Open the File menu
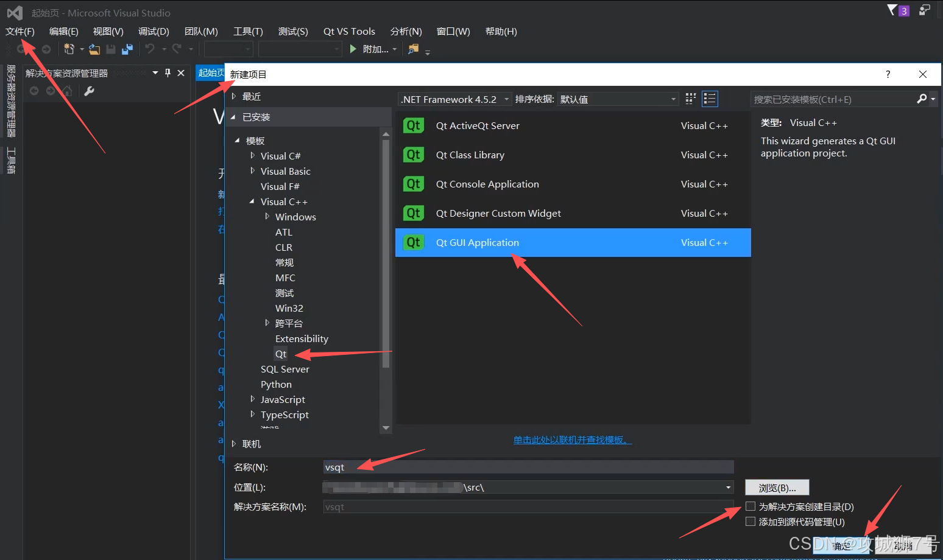Screen dimensions: 943x560 20,31
